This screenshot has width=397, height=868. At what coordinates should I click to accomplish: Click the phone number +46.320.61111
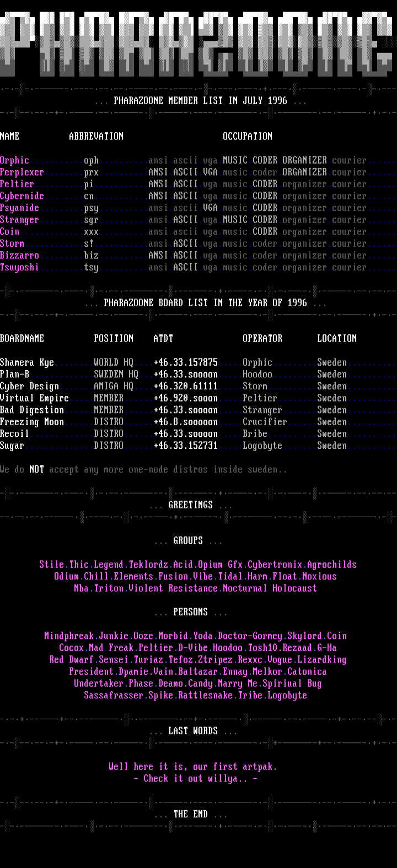(185, 387)
